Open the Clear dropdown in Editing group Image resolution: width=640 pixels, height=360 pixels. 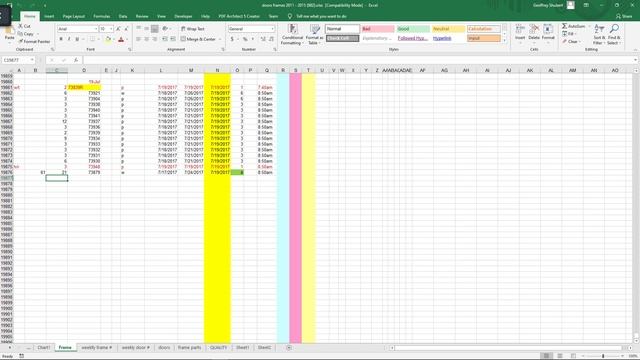pos(571,42)
